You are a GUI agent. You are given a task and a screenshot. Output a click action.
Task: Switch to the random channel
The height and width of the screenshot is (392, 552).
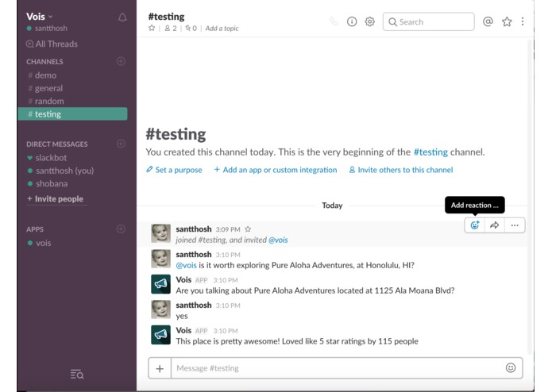tap(72, 102)
